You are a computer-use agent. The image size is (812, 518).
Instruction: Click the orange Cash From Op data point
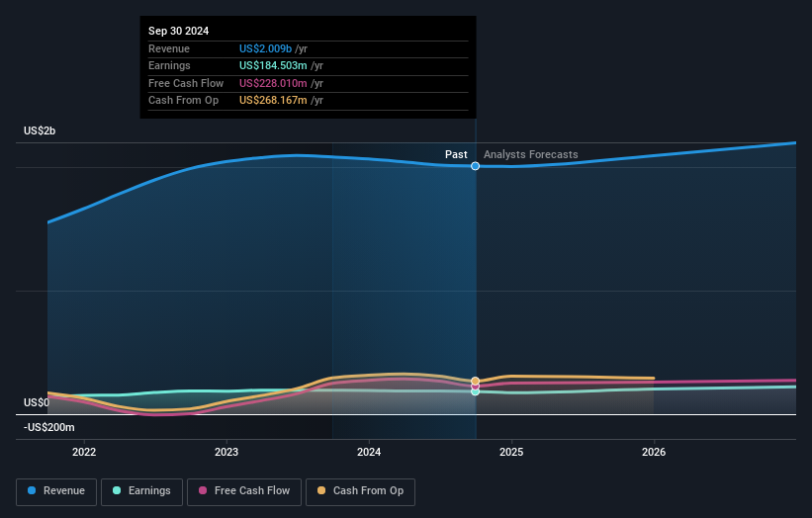[475, 381]
